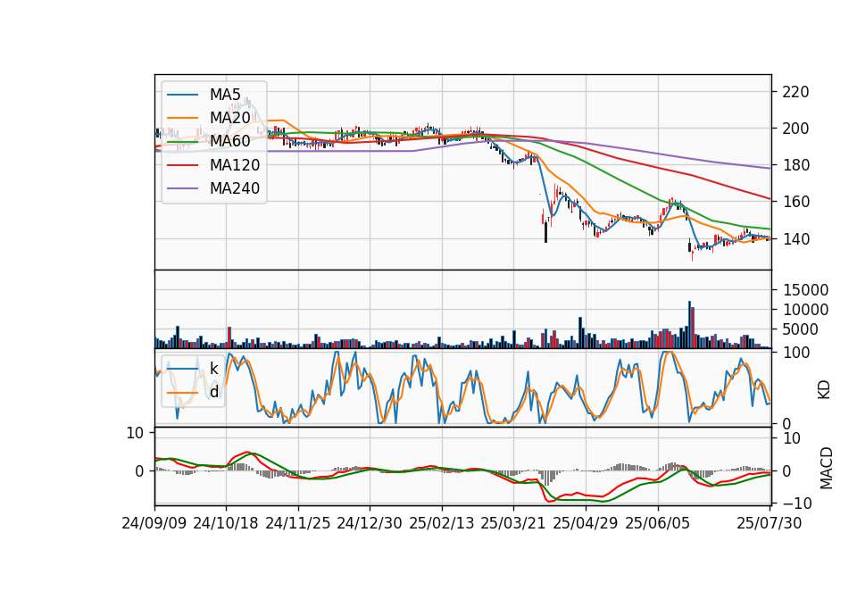The width and height of the screenshot is (857, 616).
Task: Click the 25/06/05 date axis label
Action: (658, 523)
